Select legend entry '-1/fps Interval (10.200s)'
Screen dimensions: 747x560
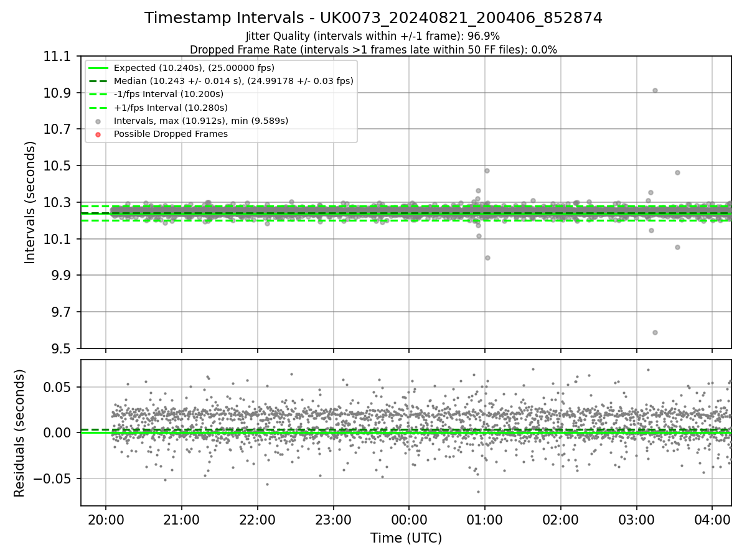pos(169,94)
